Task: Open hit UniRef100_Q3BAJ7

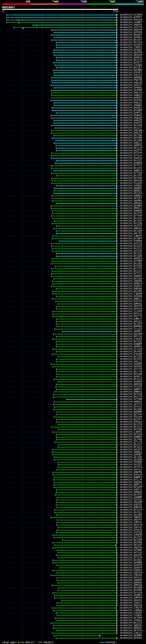Action: click(x=131, y=319)
